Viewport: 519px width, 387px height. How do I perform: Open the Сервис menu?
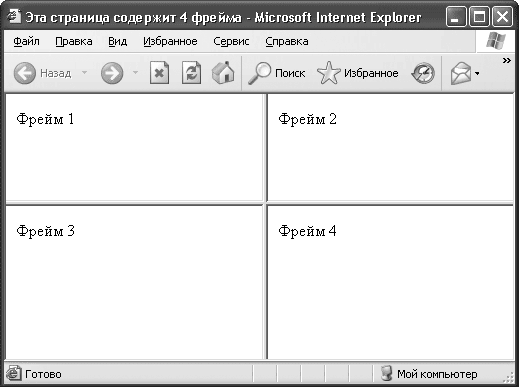click(231, 41)
